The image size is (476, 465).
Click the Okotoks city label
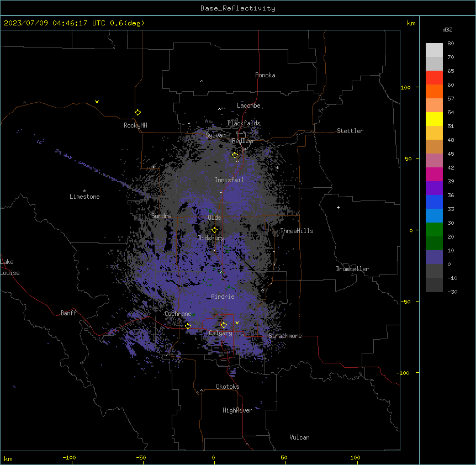click(228, 387)
